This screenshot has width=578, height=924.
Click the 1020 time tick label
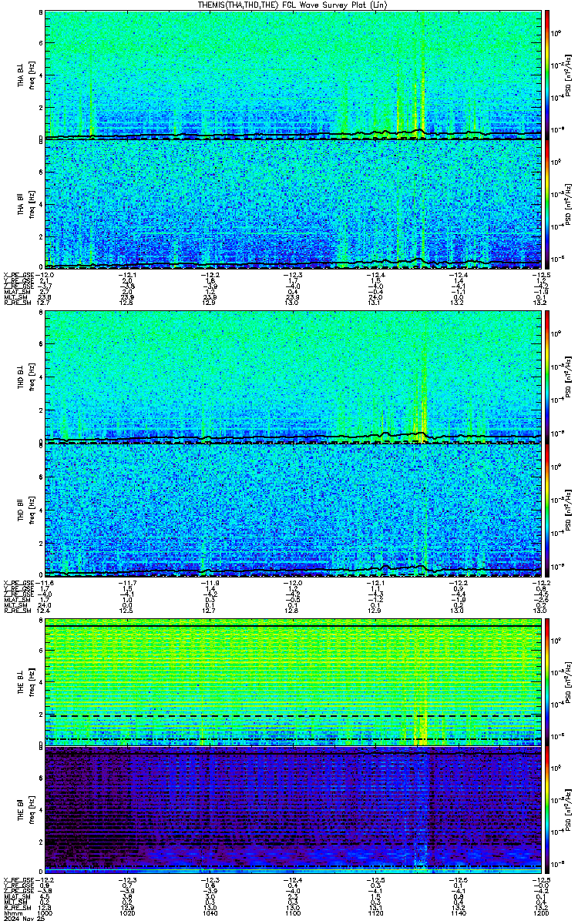(128, 913)
